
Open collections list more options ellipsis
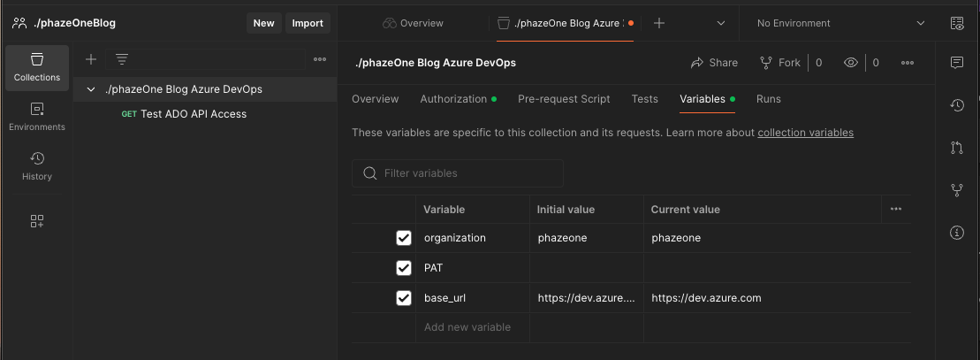click(x=320, y=59)
